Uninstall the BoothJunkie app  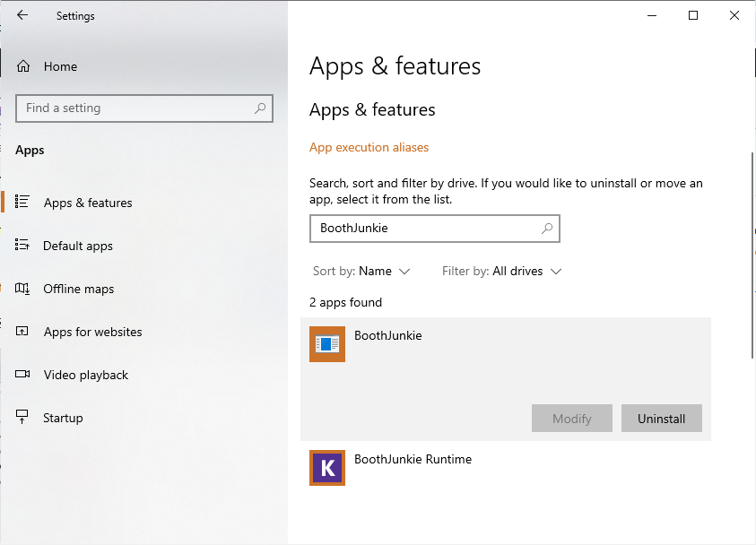[662, 419]
